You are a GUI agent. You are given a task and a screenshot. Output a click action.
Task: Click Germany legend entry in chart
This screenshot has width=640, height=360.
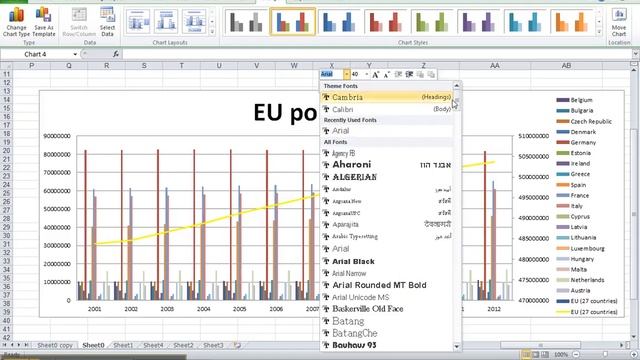[x=577, y=142]
